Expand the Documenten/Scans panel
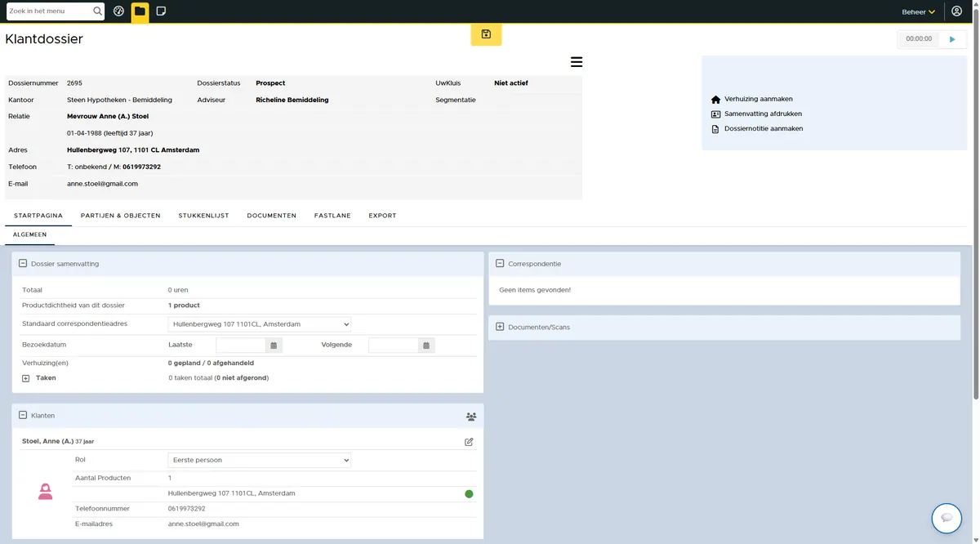Image resolution: width=980 pixels, height=544 pixels. (500, 328)
